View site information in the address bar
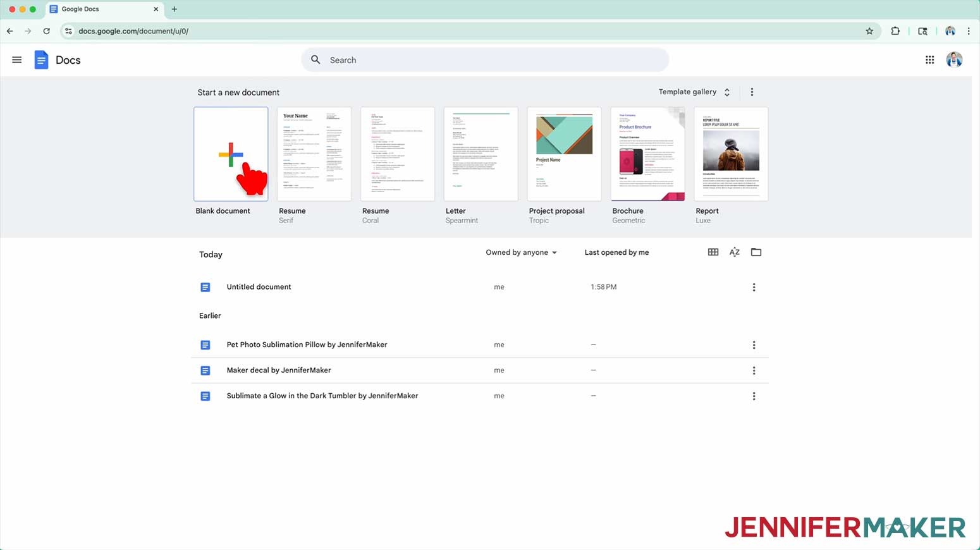 click(x=68, y=31)
